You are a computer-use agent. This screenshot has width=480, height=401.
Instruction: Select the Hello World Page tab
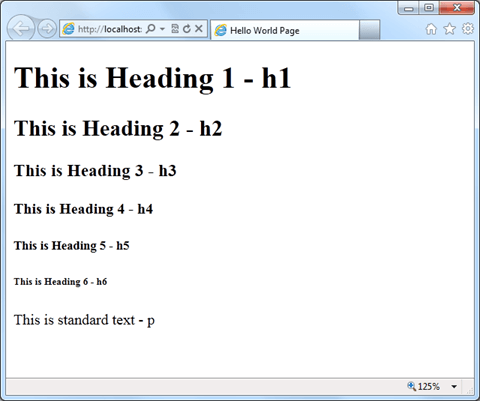285,30
